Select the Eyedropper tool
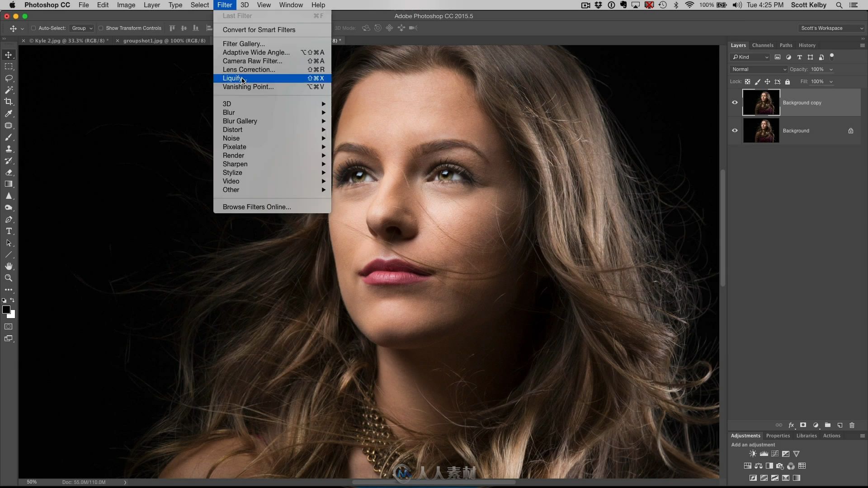Image resolution: width=868 pixels, height=488 pixels. [9, 113]
